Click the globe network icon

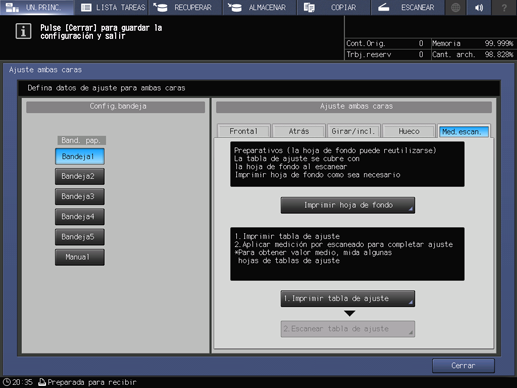[x=456, y=7]
